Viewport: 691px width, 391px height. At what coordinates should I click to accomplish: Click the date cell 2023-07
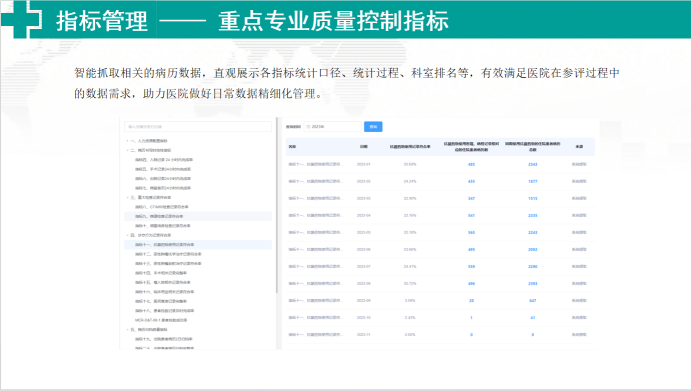[364, 267]
